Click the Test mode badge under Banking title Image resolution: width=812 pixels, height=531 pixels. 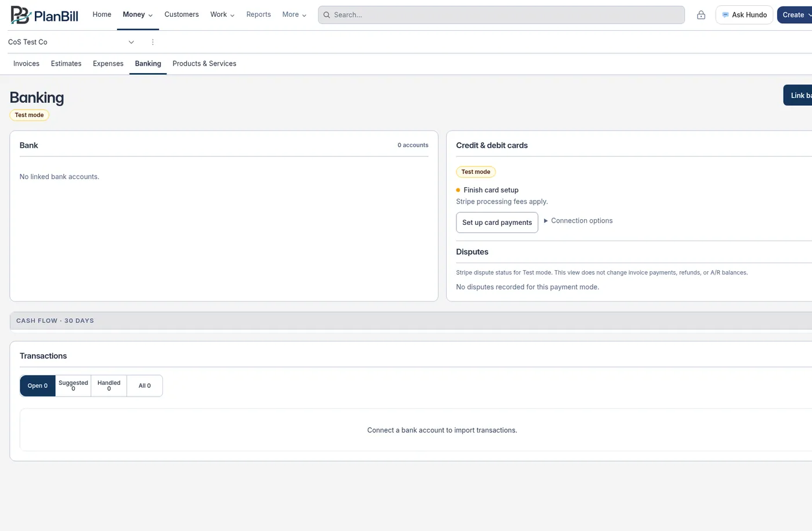point(30,115)
